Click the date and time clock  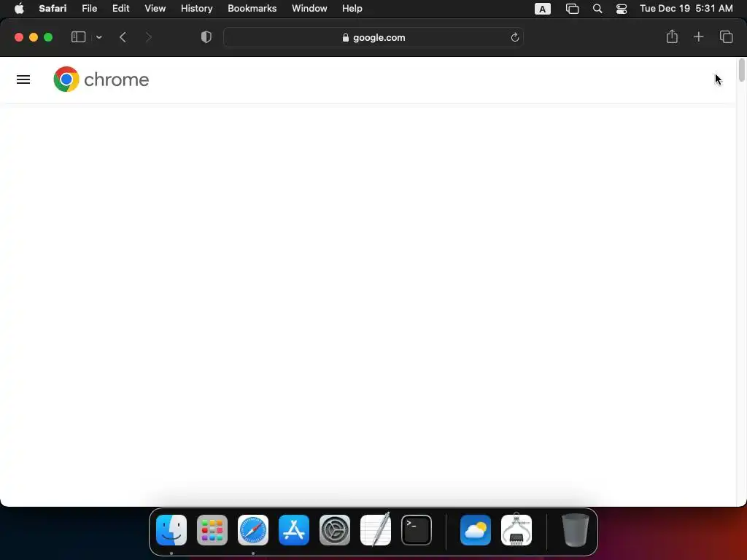tap(686, 9)
